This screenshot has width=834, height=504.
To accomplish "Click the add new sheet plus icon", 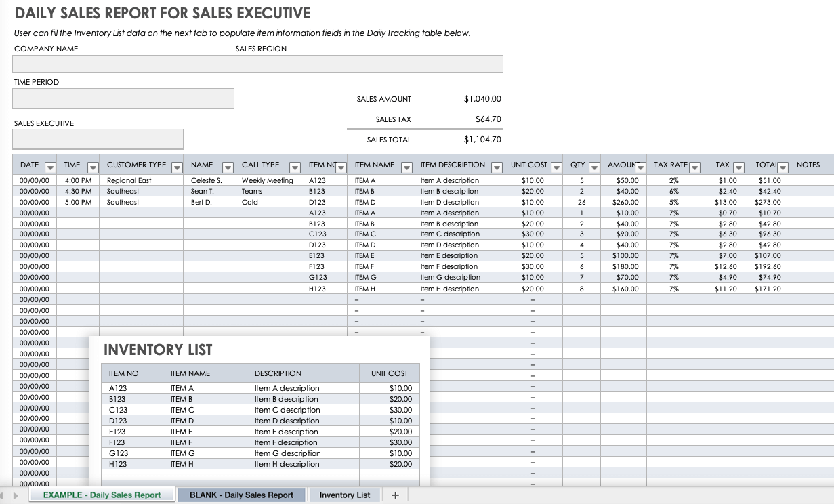I will [395, 495].
